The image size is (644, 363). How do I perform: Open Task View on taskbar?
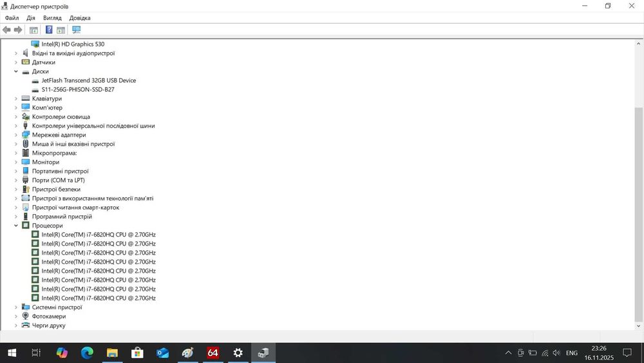click(x=36, y=353)
